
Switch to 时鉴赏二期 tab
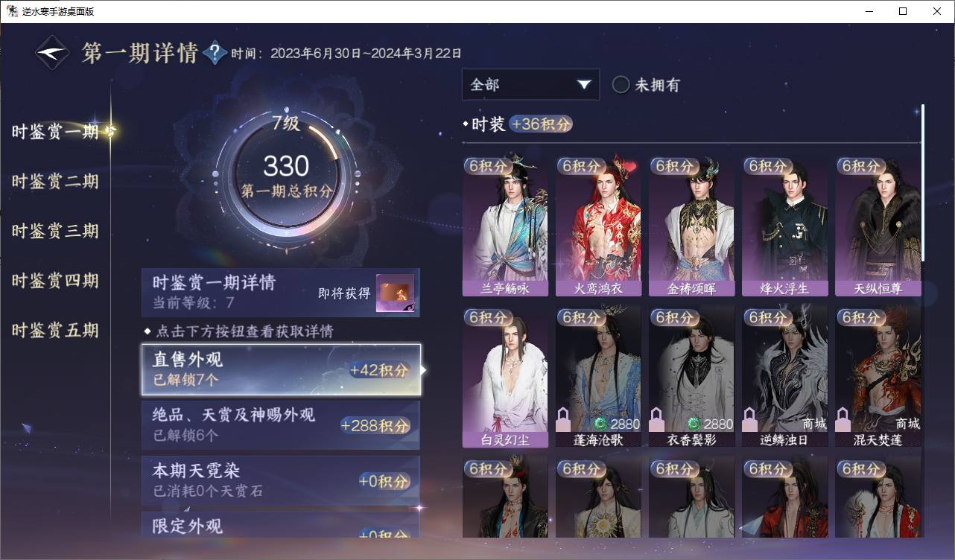[55, 182]
